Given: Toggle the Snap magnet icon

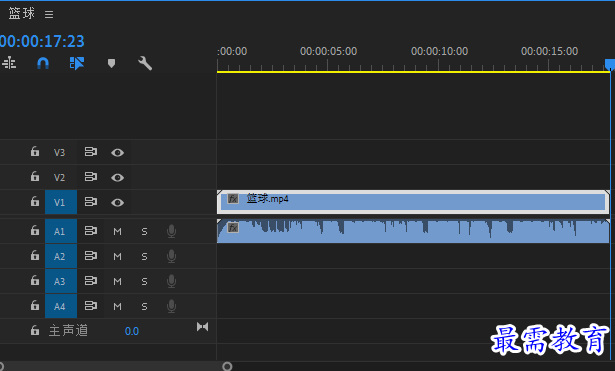Looking at the screenshot, I should 43,63.
